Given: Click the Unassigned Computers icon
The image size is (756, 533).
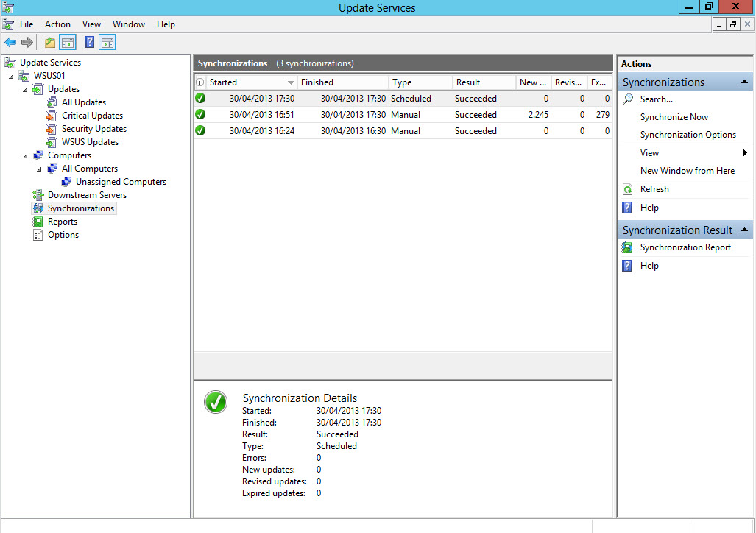Looking at the screenshot, I should pos(66,182).
